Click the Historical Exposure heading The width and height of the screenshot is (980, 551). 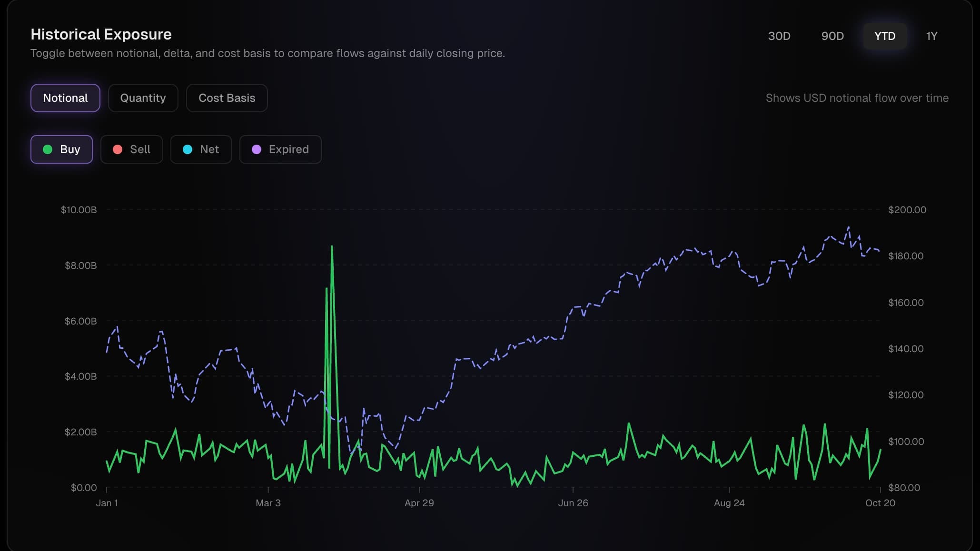tap(101, 34)
